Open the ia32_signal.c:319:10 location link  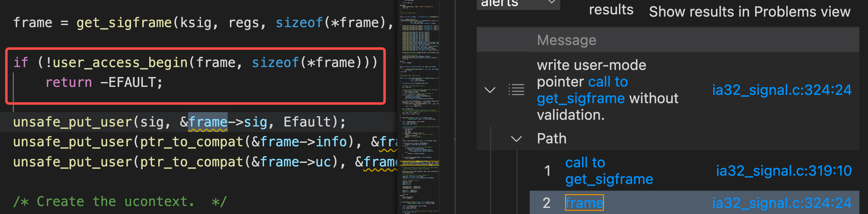tap(784, 171)
